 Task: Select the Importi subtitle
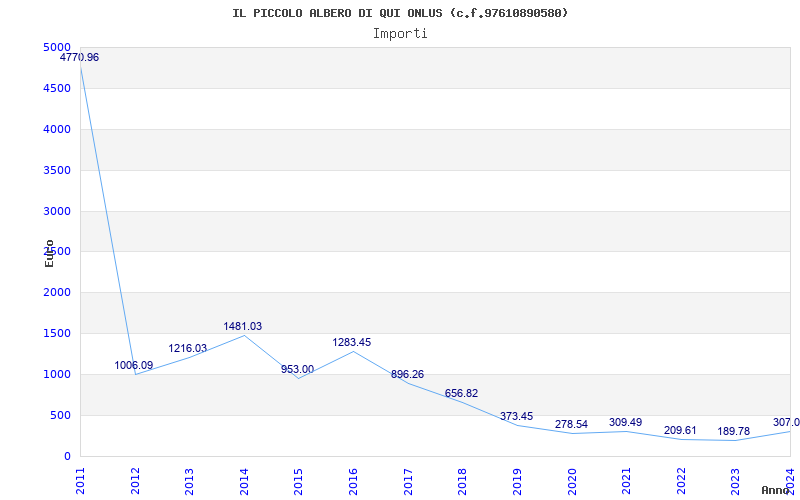pos(400,34)
